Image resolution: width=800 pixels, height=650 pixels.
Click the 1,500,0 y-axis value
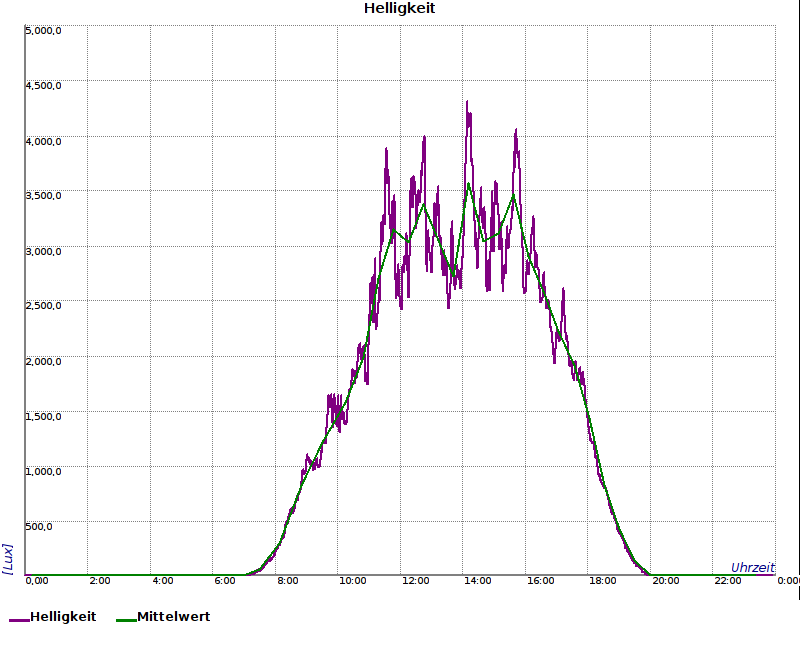[43, 416]
